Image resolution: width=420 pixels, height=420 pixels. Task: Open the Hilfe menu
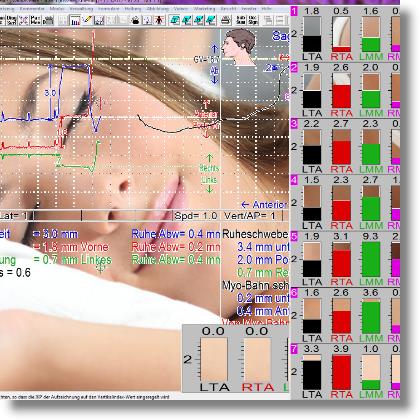coord(266,9)
